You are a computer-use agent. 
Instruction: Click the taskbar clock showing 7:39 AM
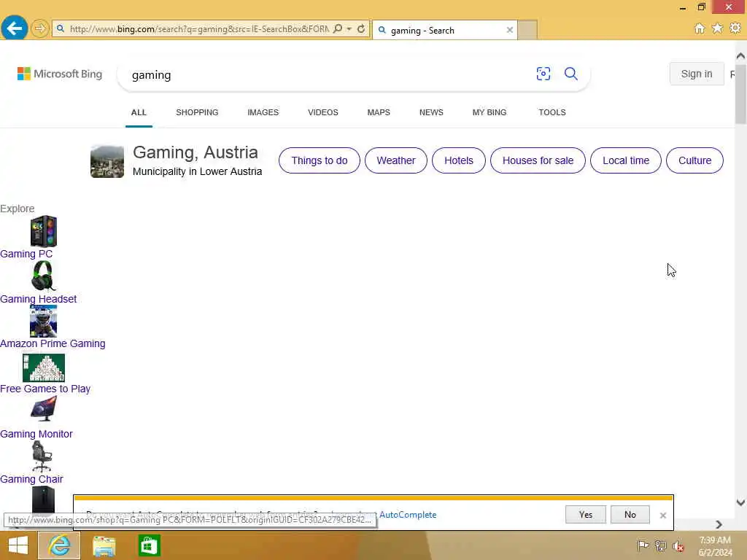click(x=715, y=546)
